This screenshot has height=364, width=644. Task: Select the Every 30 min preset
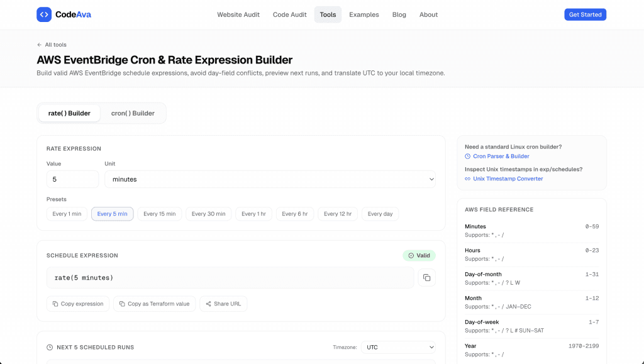(x=208, y=214)
